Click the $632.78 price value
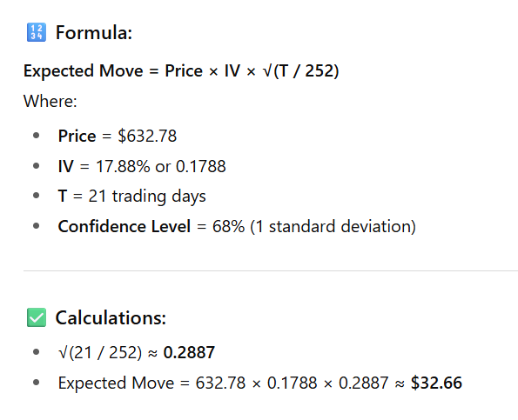This screenshot has height=420, width=518. click(x=147, y=136)
